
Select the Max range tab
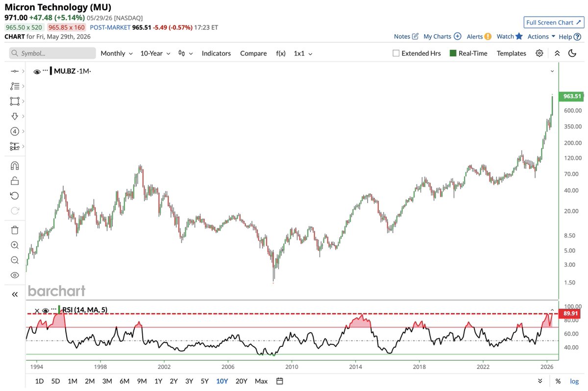click(x=261, y=381)
